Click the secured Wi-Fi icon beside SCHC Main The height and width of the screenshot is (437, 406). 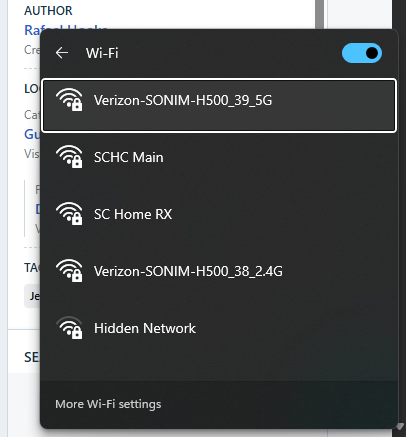pos(69,157)
